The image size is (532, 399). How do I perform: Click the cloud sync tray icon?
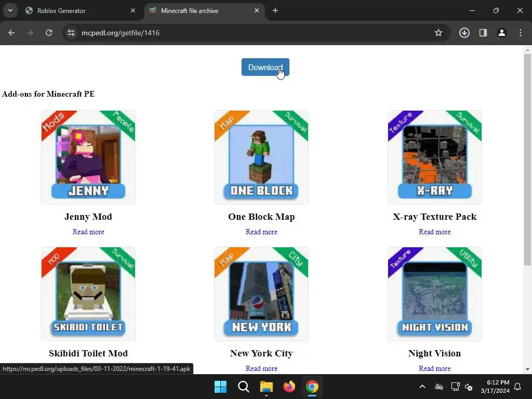click(x=439, y=387)
